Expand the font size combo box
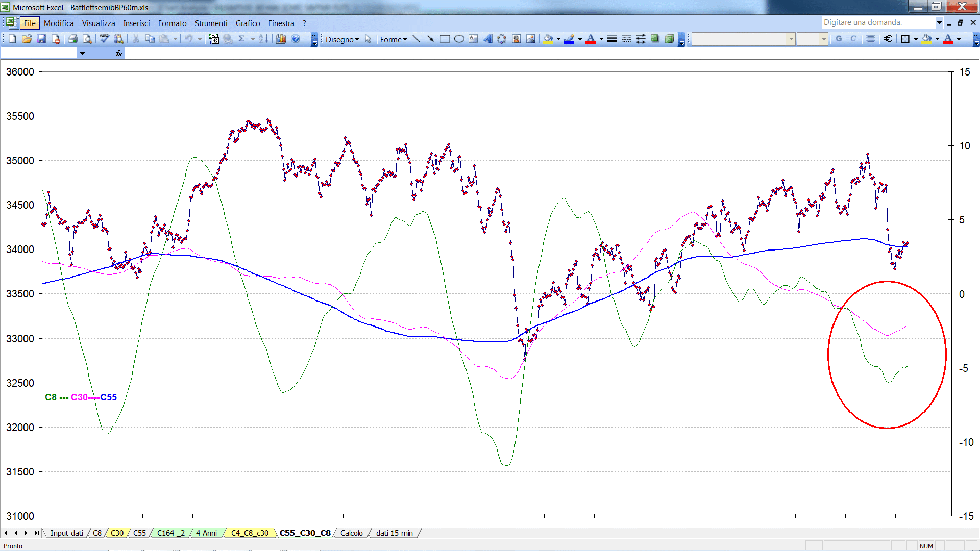The image size is (980, 551). (x=823, y=39)
